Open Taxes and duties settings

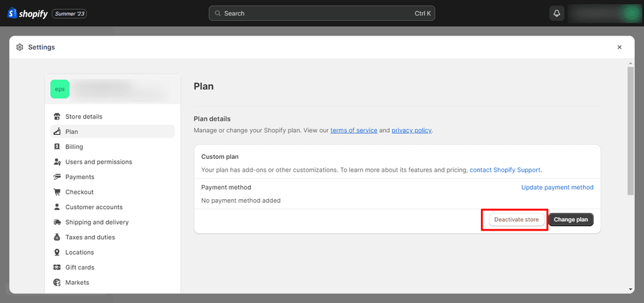pyautogui.click(x=113, y=237)
